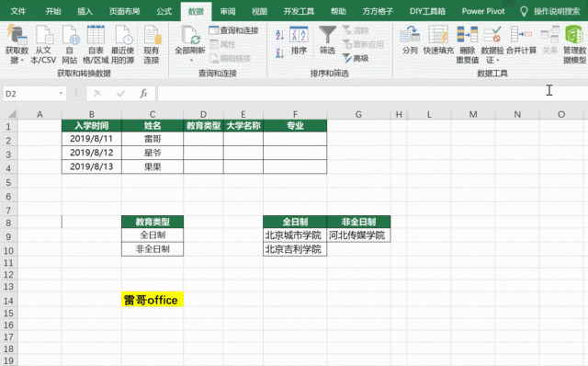Click the select-all corner triangle
Viewport: 588px width, 366px height.
(11, 114)
